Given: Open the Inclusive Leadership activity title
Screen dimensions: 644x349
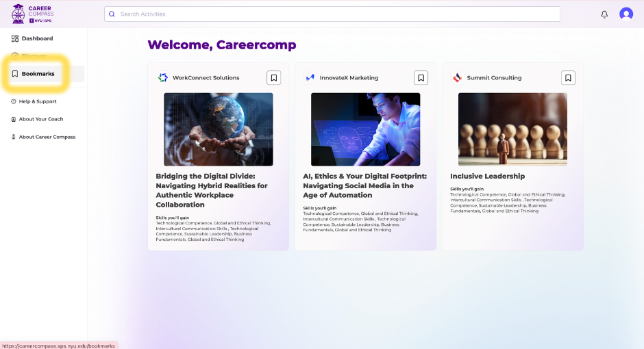Looking at the screenshot, I should (487, 176).
